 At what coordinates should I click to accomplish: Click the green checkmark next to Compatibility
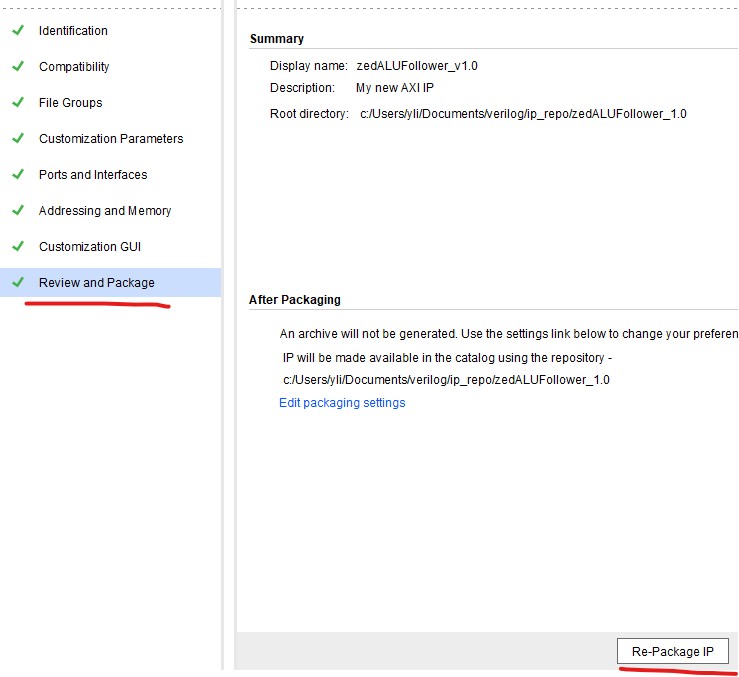17,67
